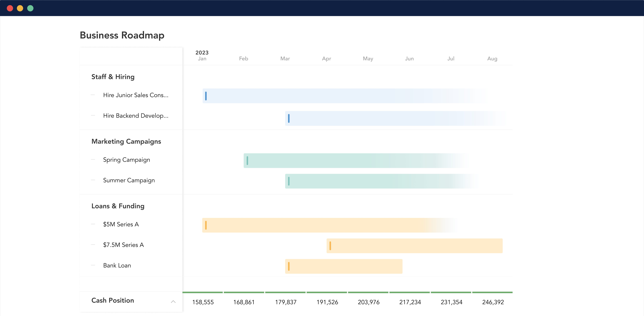Click the $5M Series A bar start handle
644x316 pixels.
(x=206, y=225)
